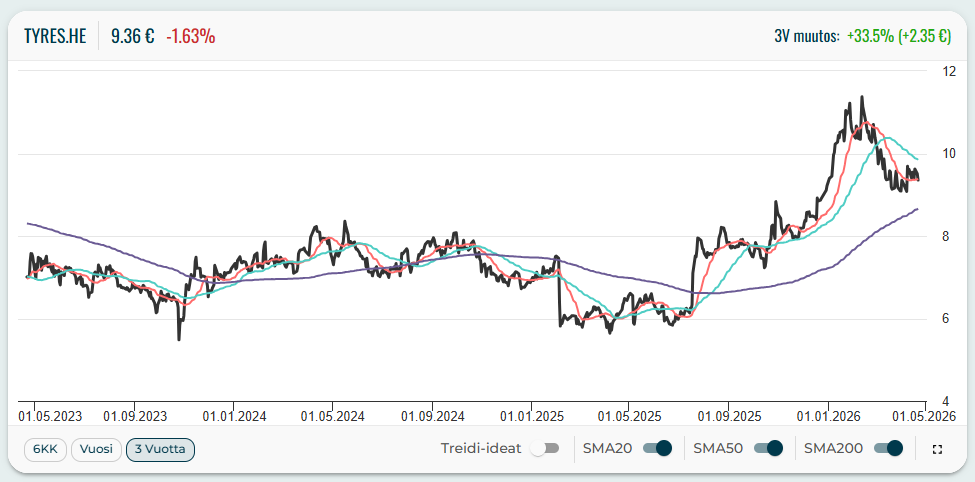Select the 01.09.2025 date on timeline

(x=728, y=413)
